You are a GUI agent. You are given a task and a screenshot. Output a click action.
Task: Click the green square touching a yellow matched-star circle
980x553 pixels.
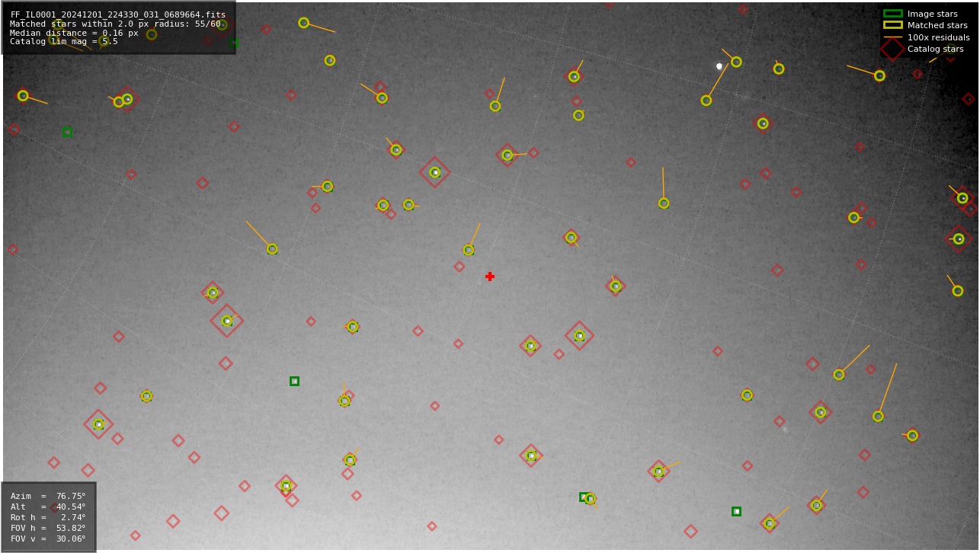click(584, 497)
